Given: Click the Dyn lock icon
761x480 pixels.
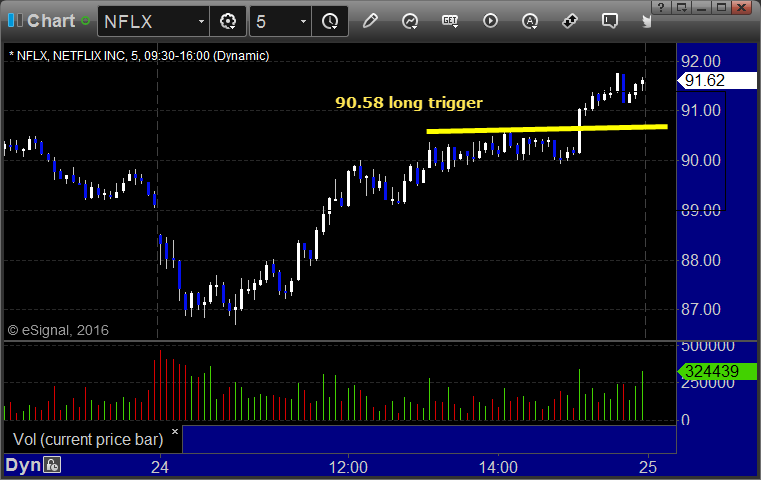Looking at the screenshot, I should coord(51,465).
